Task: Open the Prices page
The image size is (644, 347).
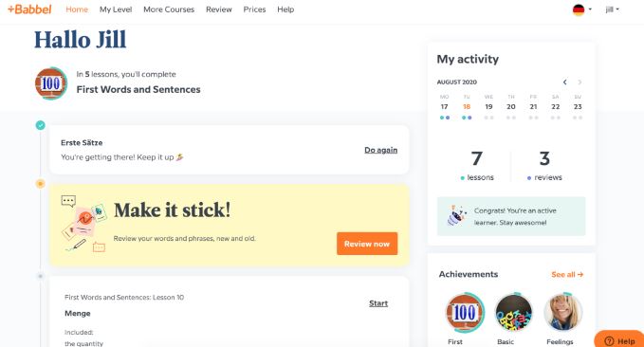Action: [x=254, y=9]
